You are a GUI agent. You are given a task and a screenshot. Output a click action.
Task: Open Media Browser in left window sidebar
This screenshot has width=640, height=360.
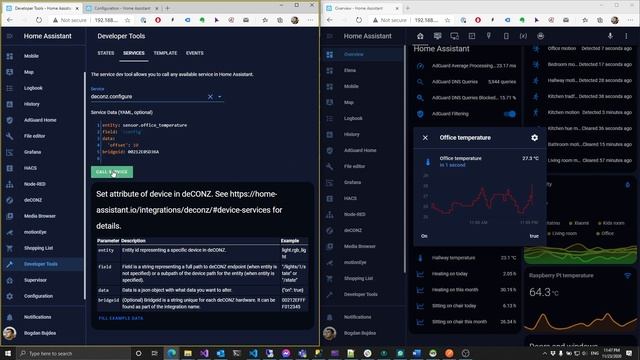point(43,216)
